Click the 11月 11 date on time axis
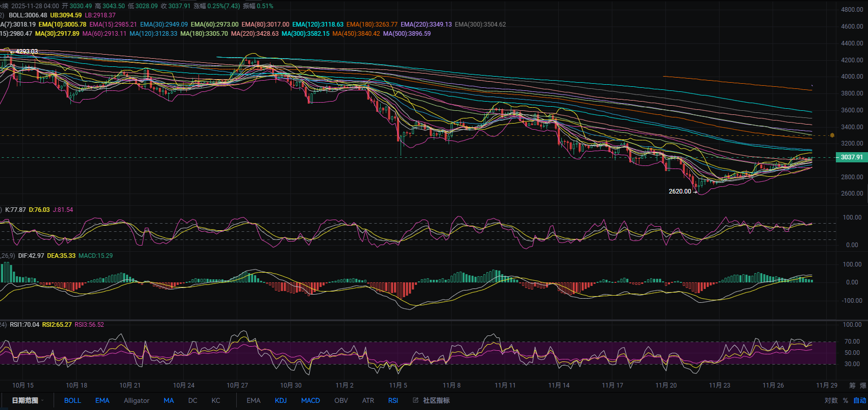Screen dimensions: 868x410 (505, 385)
